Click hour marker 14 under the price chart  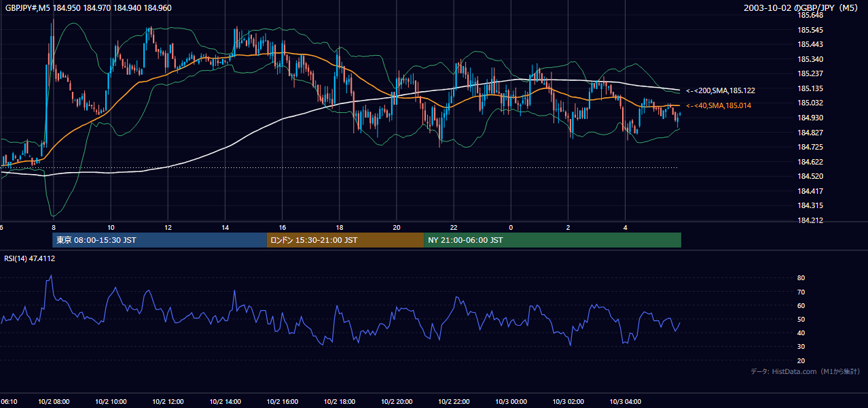pos(225,227)
